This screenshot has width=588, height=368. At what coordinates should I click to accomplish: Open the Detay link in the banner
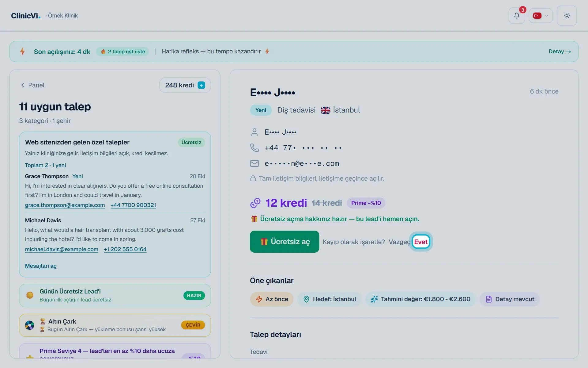[x=560, y=52]
